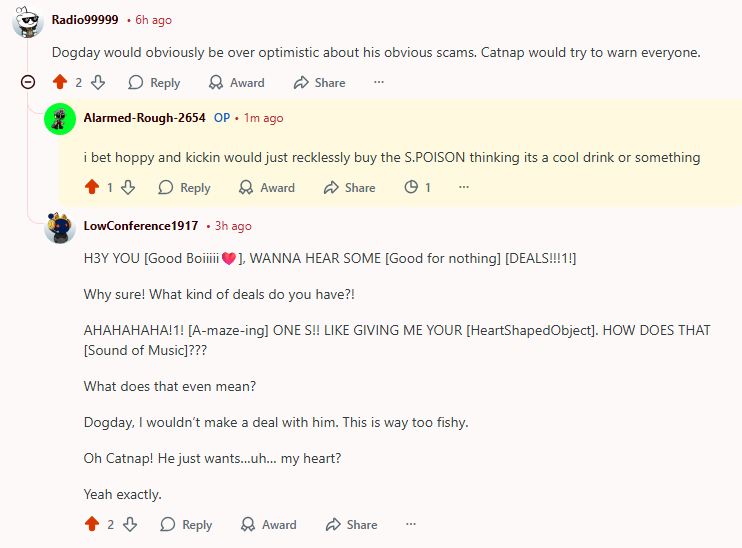Upvote LowConference1917's comment
This screenshot has width=742, height=548.
pos(92,524)
